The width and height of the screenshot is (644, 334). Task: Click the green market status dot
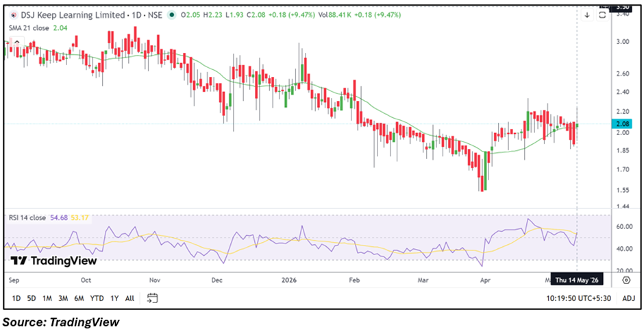click(172, 15)
